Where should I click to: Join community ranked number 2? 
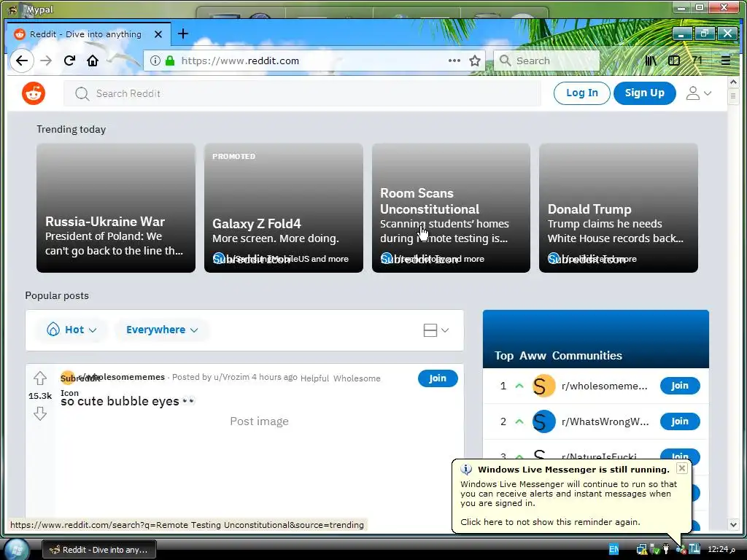point(680,421)
